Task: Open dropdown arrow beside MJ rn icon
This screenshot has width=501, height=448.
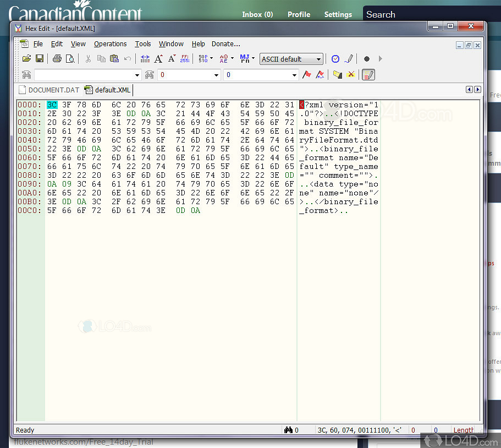Action: (254, 58)
